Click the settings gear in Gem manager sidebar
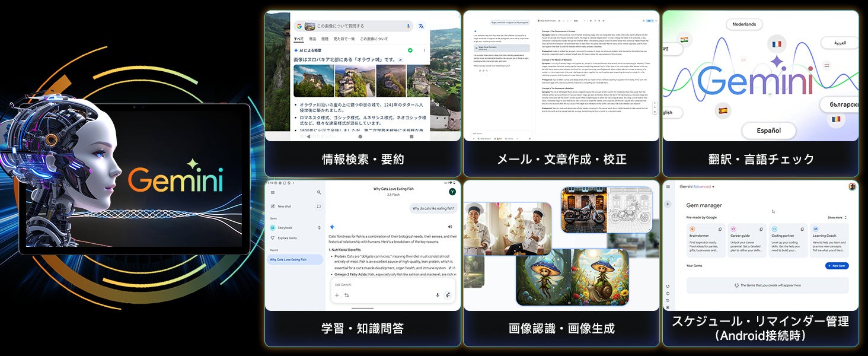The image size is (868, 356). (668, 307)
